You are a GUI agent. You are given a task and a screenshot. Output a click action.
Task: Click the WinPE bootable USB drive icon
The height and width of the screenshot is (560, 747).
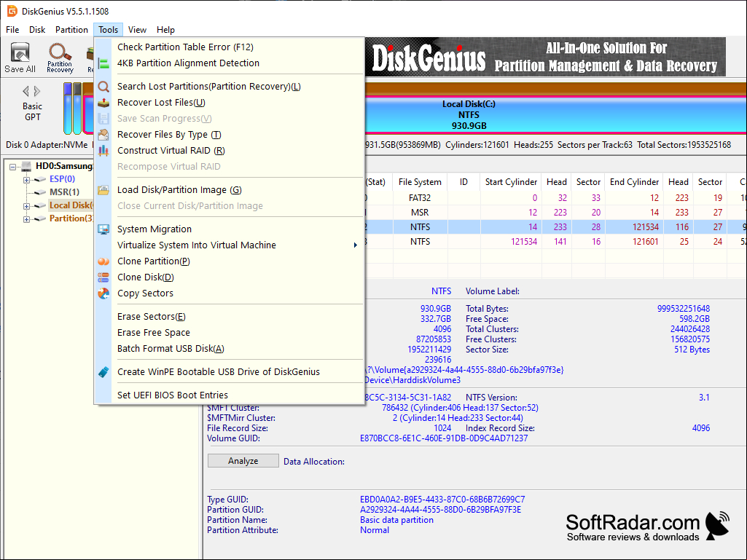(103, 372)
